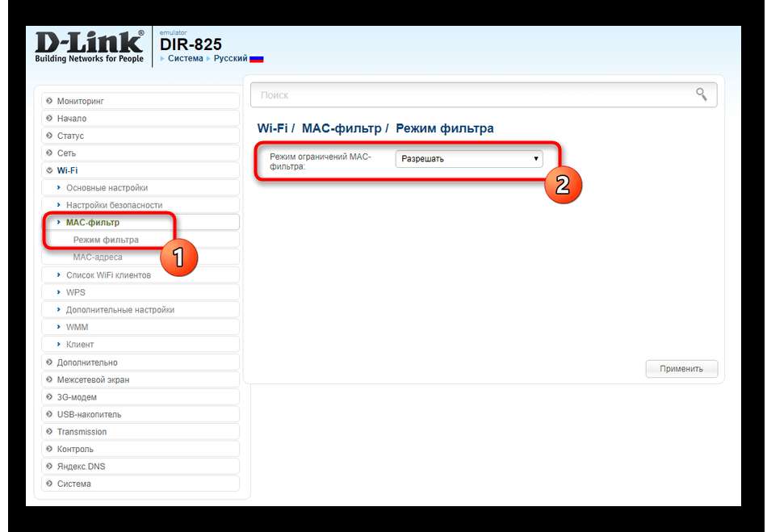Viewport: 767px width, 532px height.
Task: Select the МАС-адреса submenu item
Action: coord(140,257)
